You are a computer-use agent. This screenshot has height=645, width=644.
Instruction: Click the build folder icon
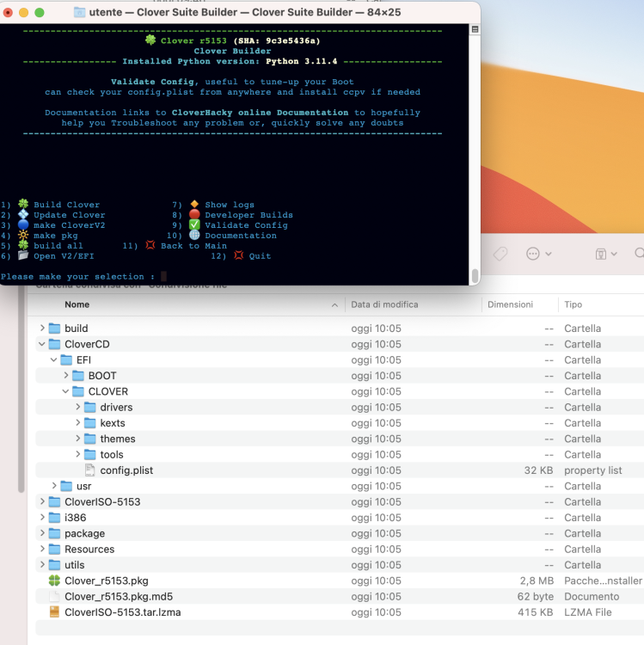click(54, 329)
